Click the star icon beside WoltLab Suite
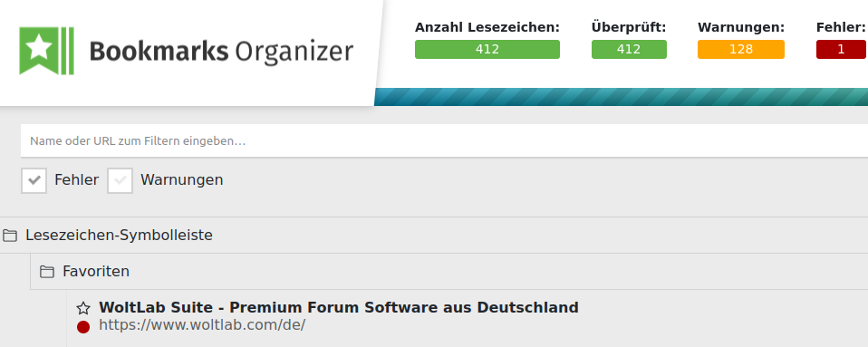 pos(83,308)
